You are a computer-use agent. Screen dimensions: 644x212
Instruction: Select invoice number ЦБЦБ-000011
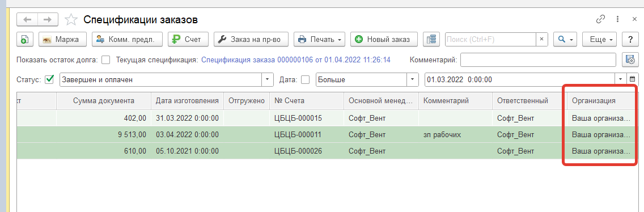click(x=306, y=134)
